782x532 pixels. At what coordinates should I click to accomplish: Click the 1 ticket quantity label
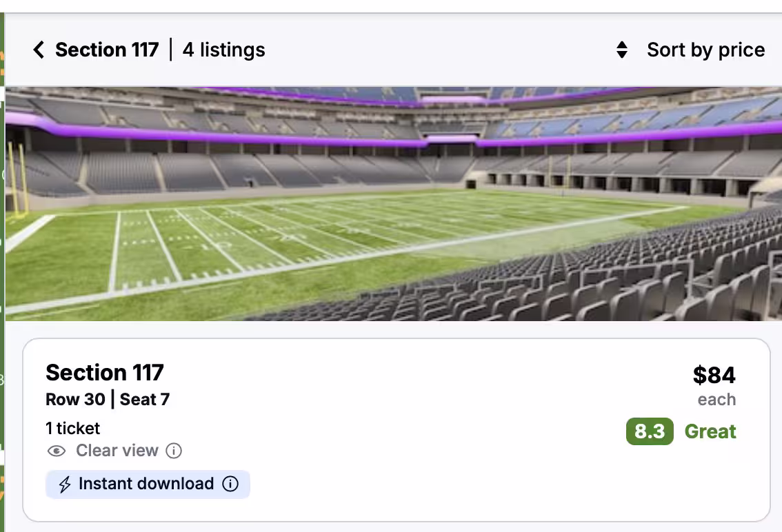73,428
